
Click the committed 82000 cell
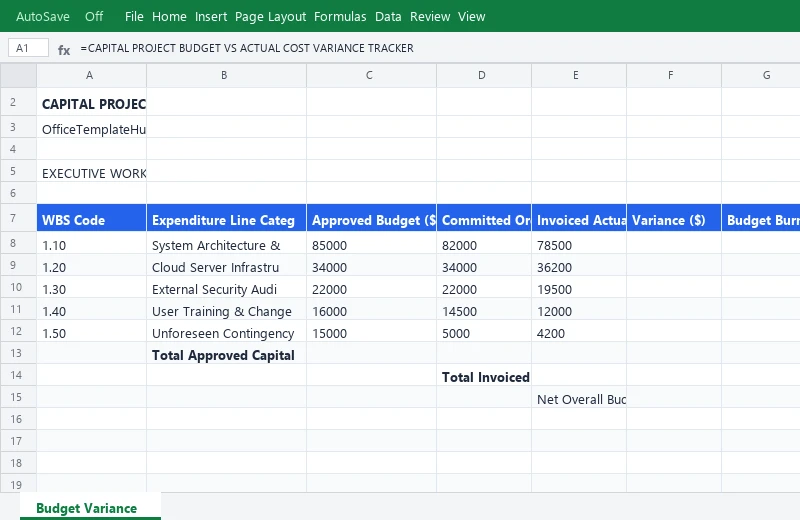point(484,243)
